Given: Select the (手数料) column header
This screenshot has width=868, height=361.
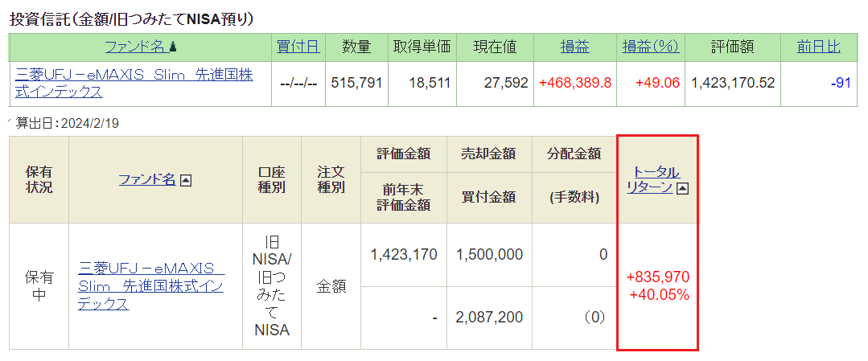Looking at the screenshot, I should click(574, 197).
